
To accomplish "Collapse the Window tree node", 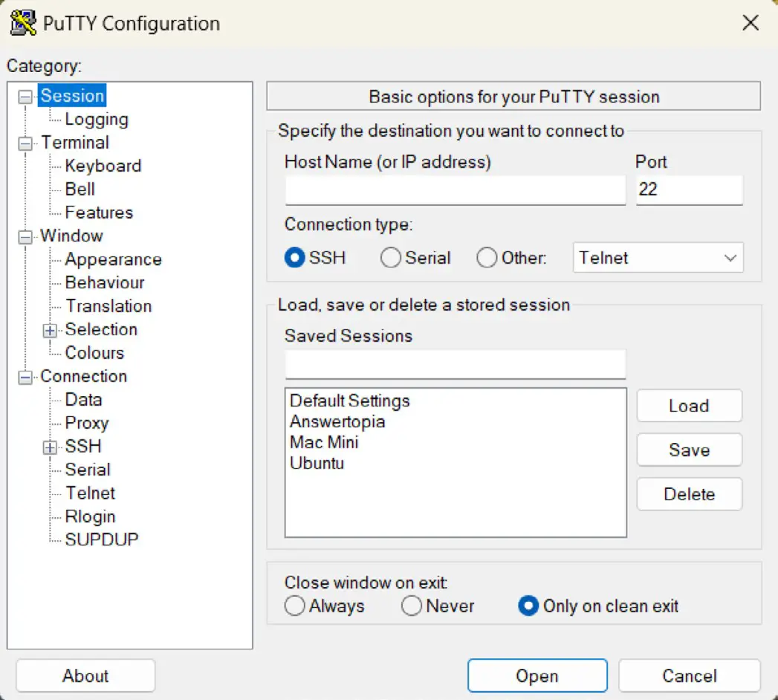I will [25, 236].
